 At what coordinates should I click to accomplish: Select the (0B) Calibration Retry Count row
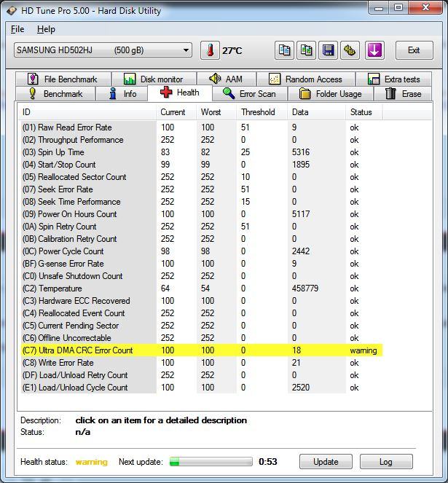click(202, 239)
